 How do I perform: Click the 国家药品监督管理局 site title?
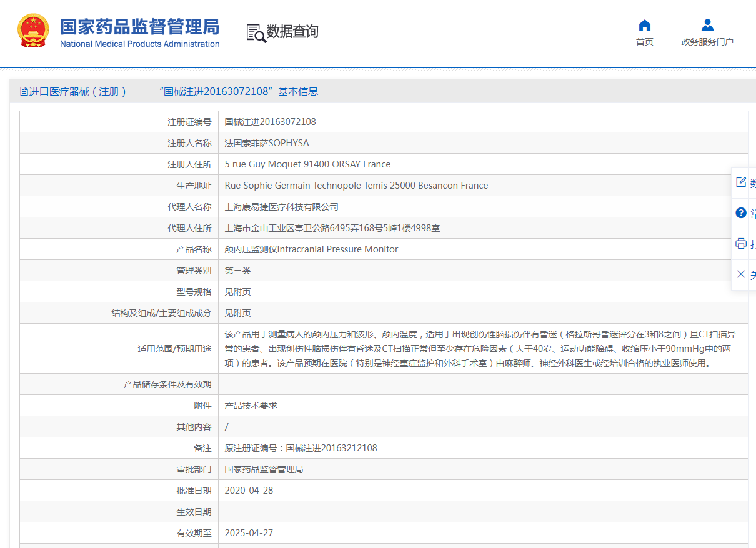139,27
